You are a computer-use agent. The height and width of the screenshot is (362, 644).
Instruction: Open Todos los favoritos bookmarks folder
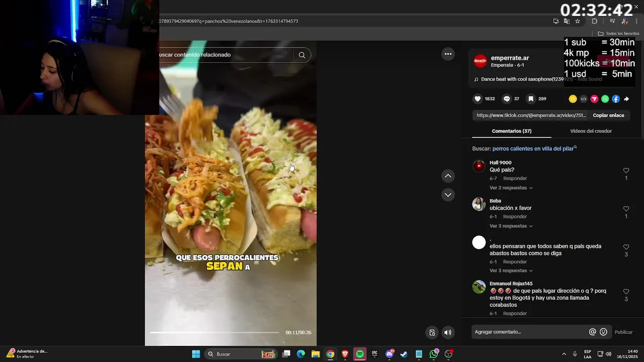[618, 34]
